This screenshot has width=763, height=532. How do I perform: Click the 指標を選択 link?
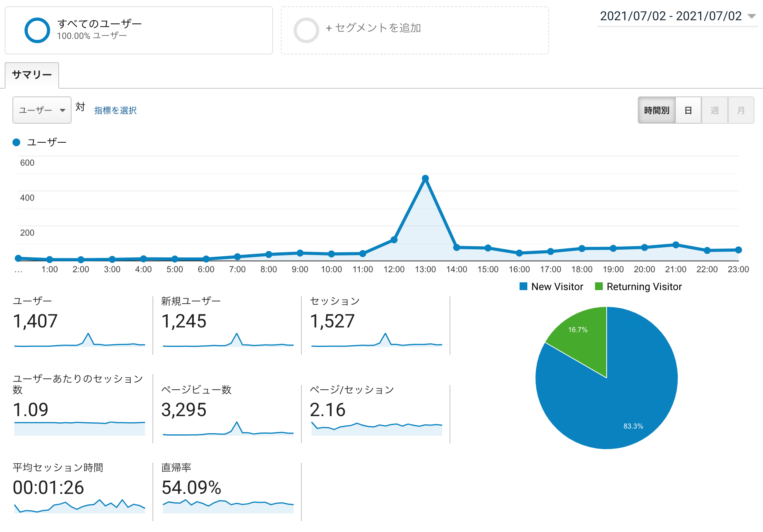(115, 110)
